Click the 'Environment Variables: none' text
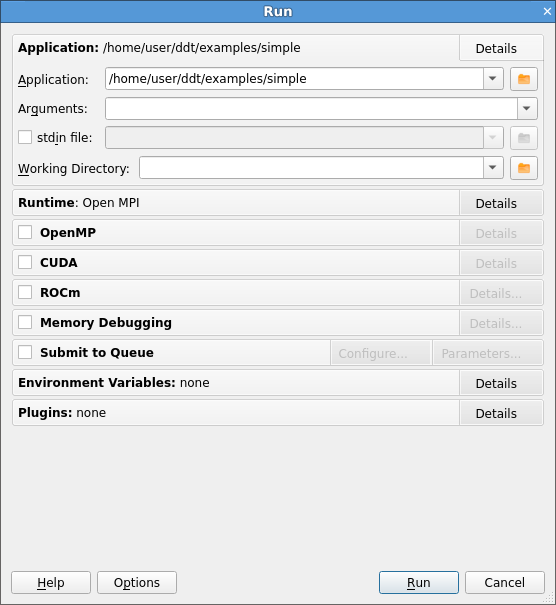Image resolution: width=556 pixels, height=605 pixels. [x=114, y=382]
